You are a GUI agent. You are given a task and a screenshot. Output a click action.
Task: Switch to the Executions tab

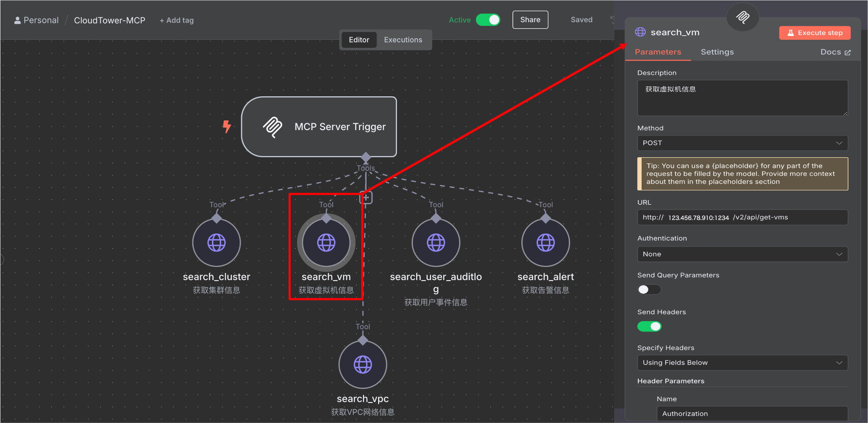click(403, 40)
